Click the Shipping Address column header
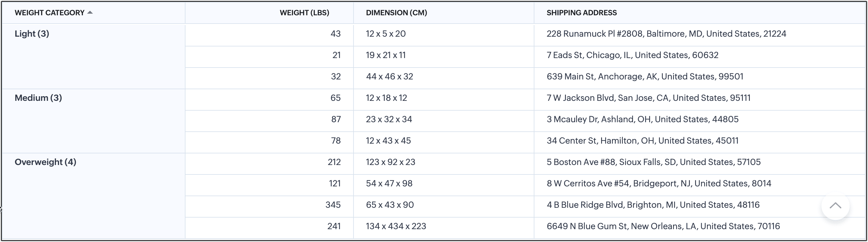868x242 pixels. (x=581, y=13)
